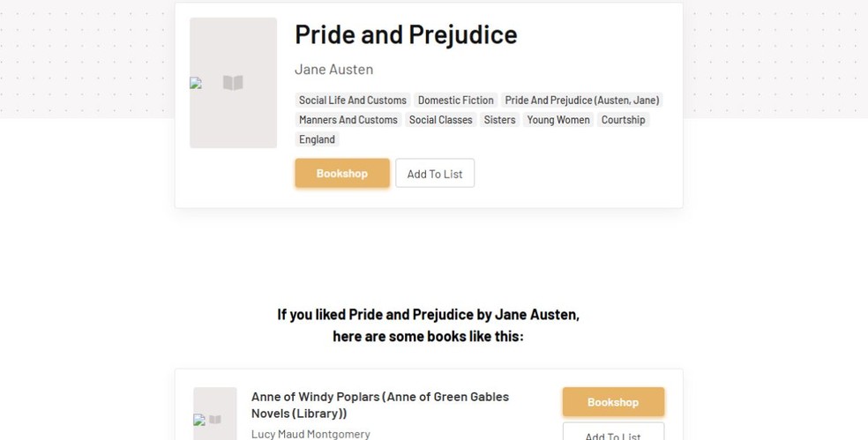Select the Sisters tag

click(499, 120)
